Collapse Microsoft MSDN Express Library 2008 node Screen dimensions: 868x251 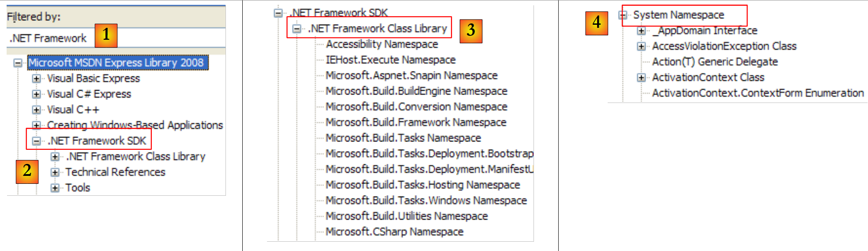[18, 63]
